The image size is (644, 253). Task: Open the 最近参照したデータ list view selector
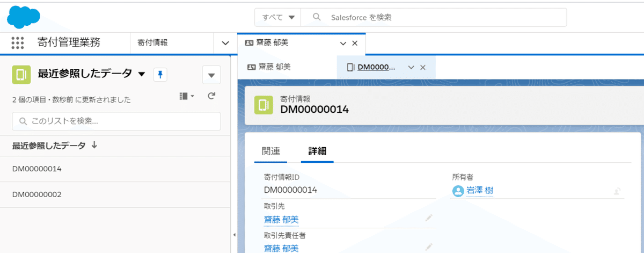point(142,74)
